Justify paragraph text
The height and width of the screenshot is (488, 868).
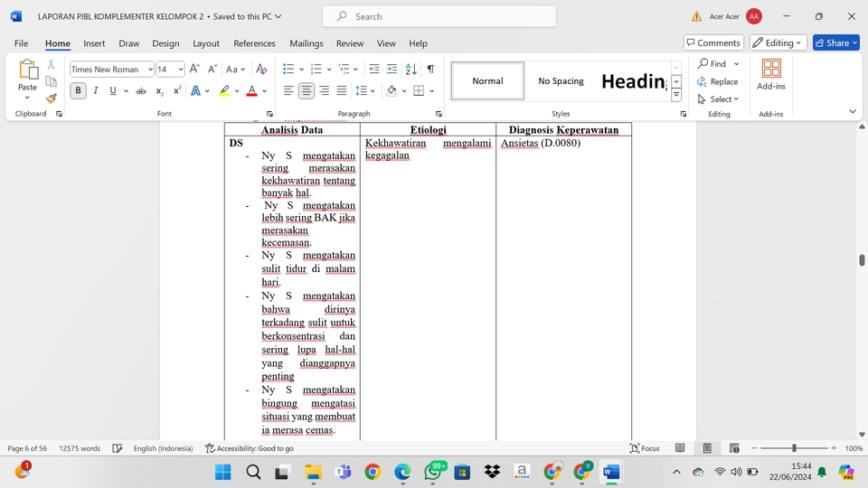342,90
